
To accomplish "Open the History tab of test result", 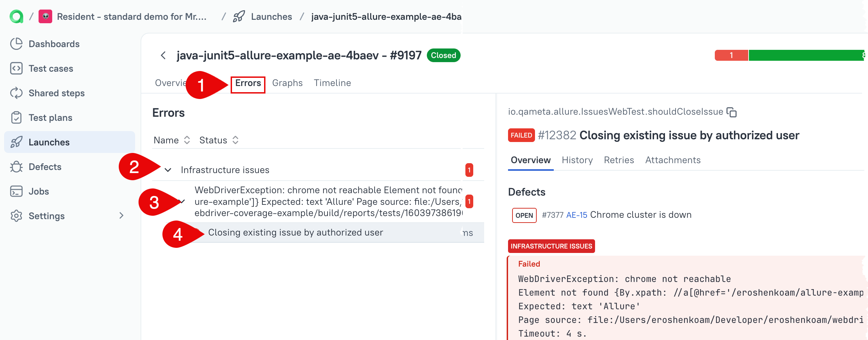I will (x=577, y=160).
